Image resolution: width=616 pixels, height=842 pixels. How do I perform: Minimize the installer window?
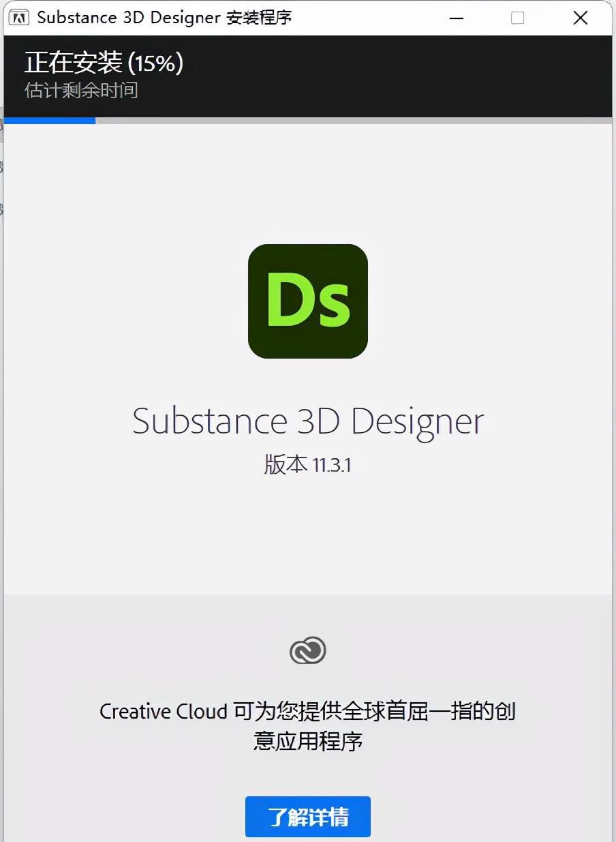coord(456,18)
